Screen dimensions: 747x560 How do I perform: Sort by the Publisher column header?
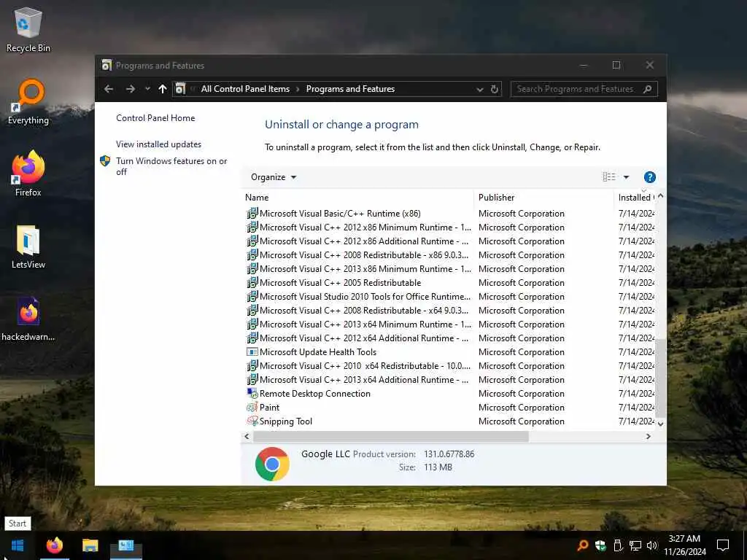coord(543,197)
